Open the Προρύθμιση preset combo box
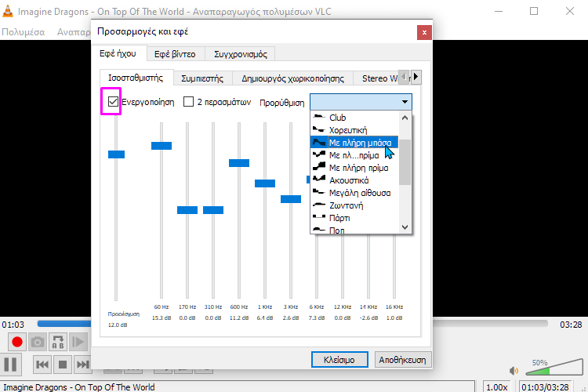This screenshot has width=588, height=392. click(361, 102)
